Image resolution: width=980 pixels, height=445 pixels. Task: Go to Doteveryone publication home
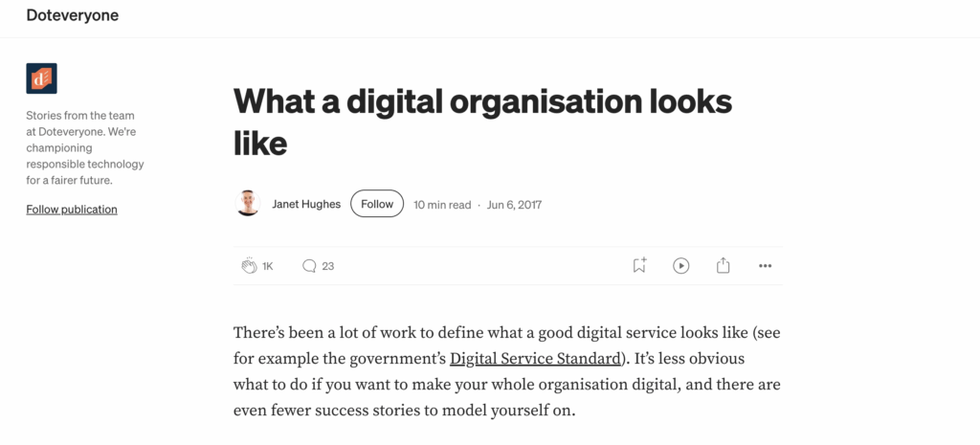(73, 16)
